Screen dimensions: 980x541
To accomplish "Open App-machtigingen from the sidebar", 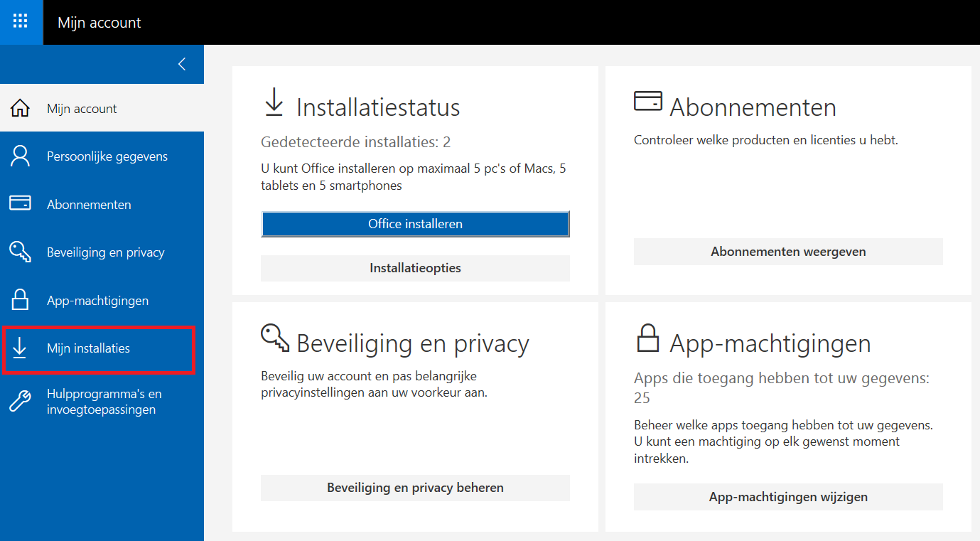I will 97,301.
